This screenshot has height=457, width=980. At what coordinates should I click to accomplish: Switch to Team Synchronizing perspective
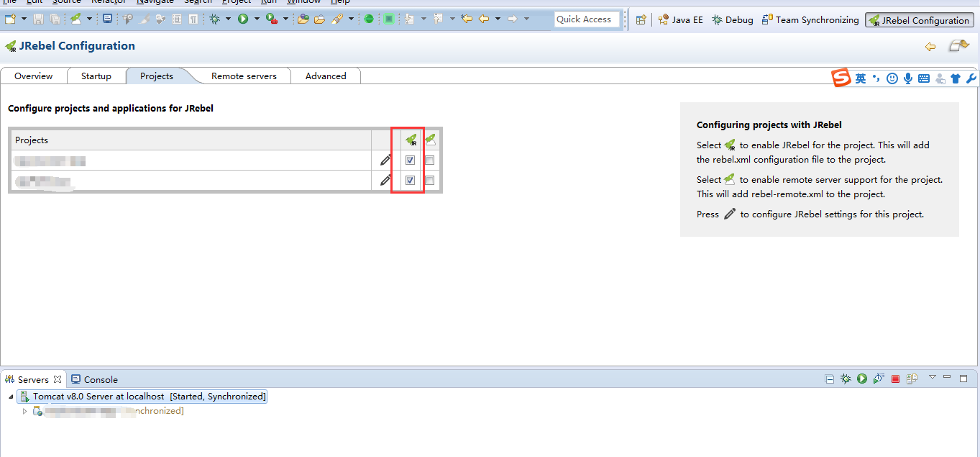coord(810,20)
